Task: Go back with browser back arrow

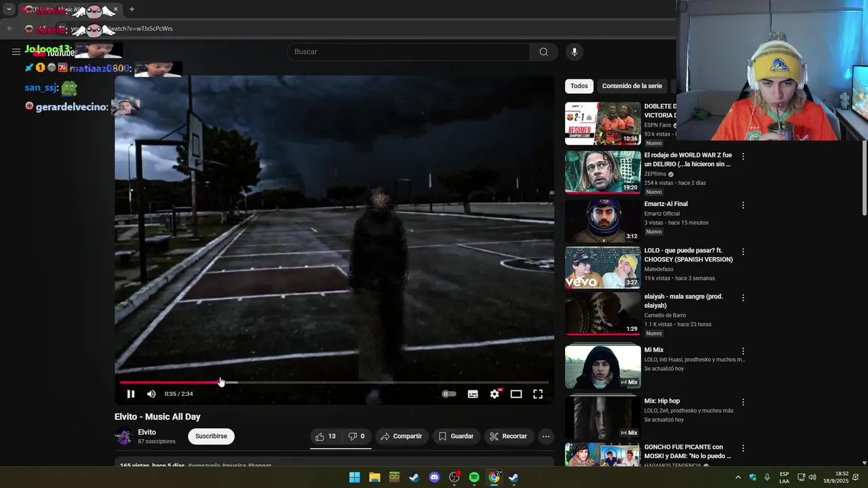Action: pyautogui.click(x=9, y=28)
